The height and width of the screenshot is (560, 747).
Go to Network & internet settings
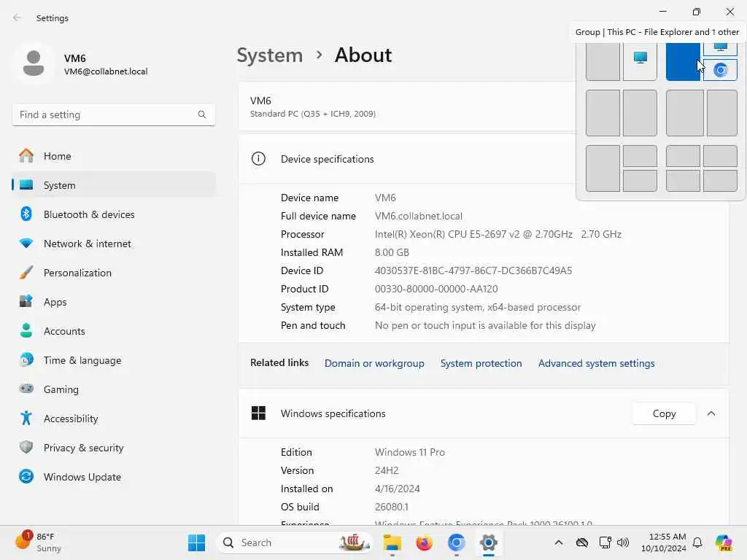click(113, 244)
